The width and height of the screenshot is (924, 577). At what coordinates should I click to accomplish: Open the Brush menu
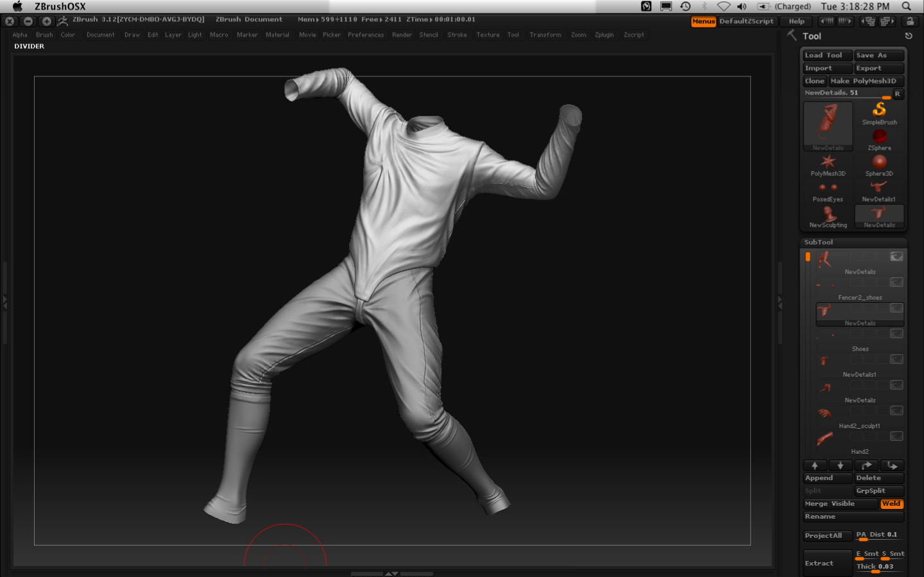pyautogui.click(x=44, y=35)
